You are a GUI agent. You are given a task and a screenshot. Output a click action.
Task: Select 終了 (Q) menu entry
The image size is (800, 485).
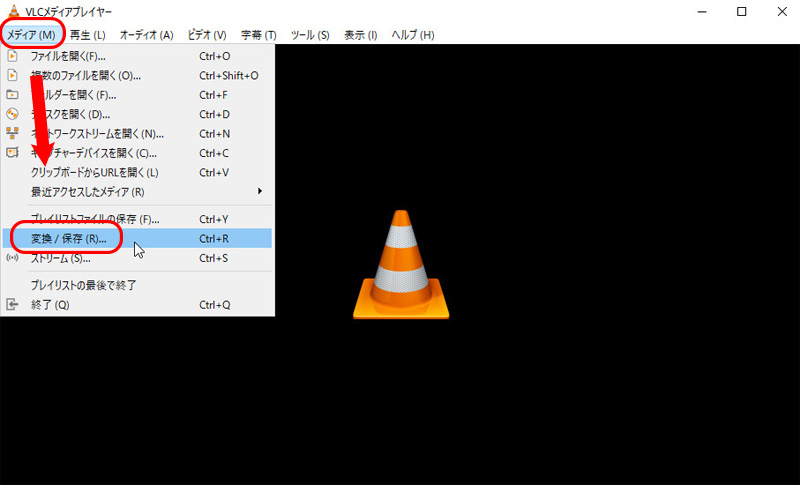coord(137,305)
